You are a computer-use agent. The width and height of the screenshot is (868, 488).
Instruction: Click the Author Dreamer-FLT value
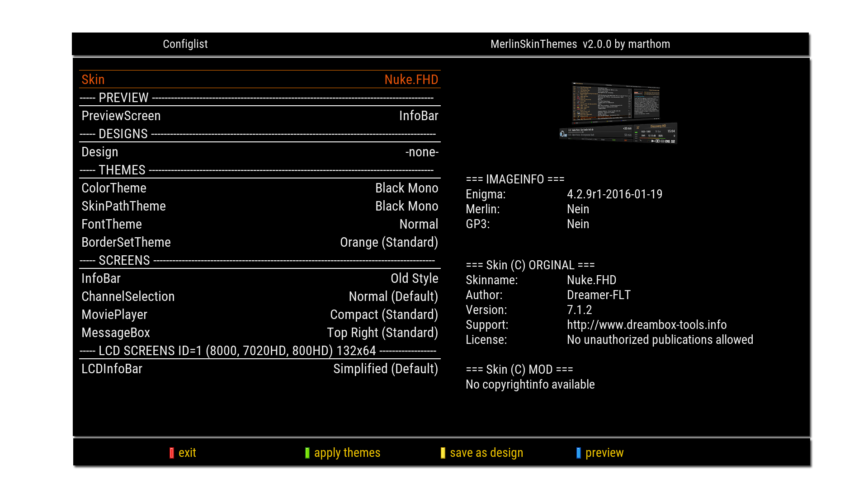(599, 295)
